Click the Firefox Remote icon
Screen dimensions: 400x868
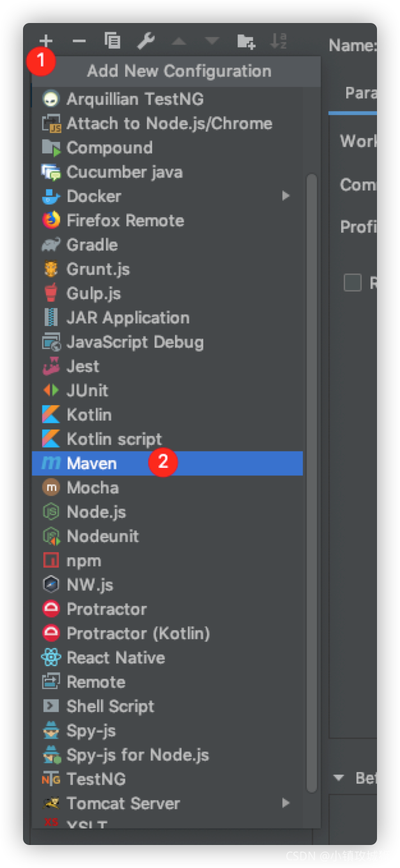(x=51, y=221)
